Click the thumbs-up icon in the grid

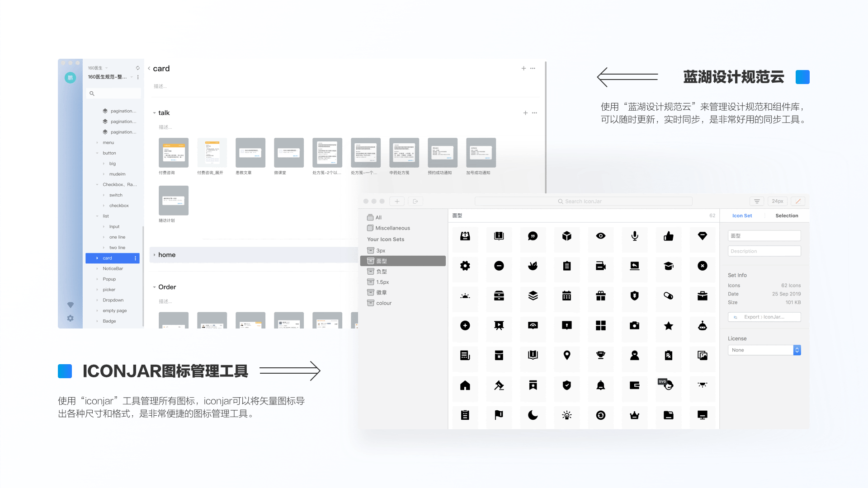point(668,236)
